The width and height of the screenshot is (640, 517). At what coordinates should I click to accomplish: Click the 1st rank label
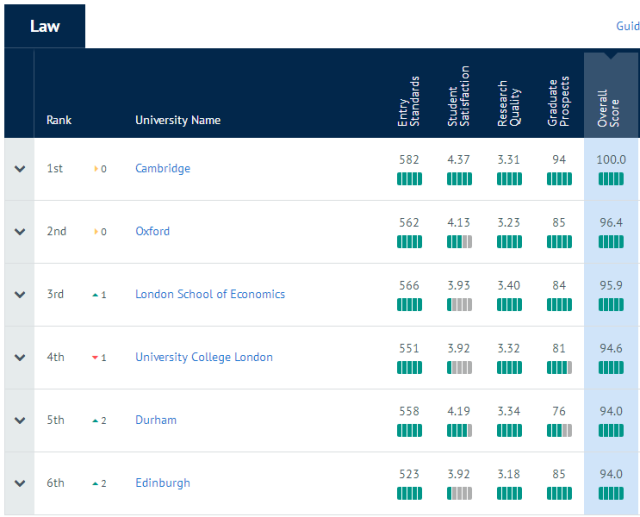click(x=55, y=169)
